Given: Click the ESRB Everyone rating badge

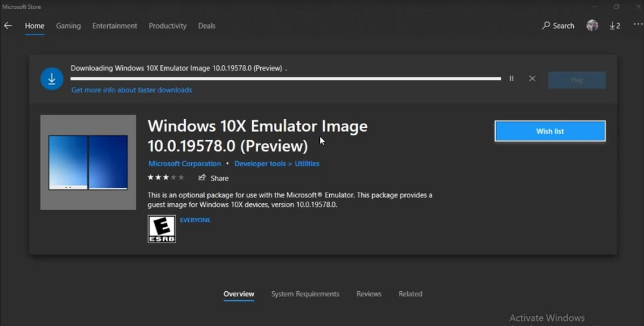Looking at the screenshot, I should pos(162,229).
